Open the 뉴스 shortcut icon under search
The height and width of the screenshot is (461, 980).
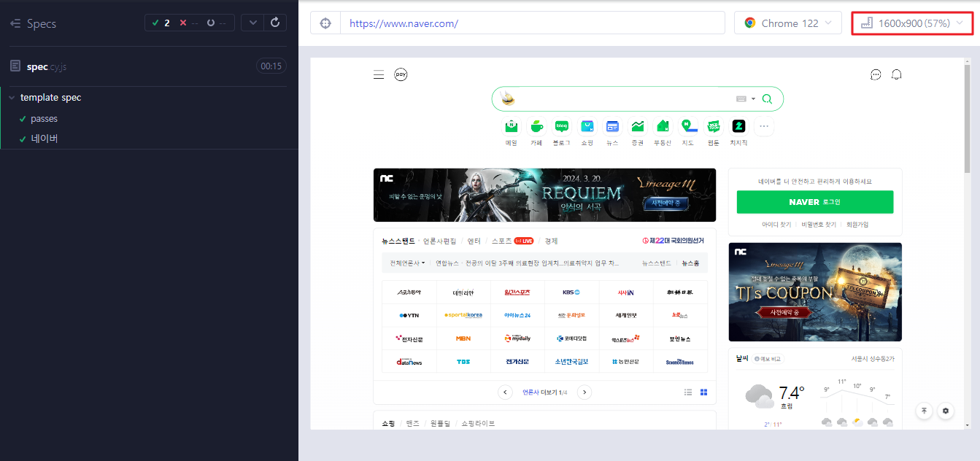point(612,126)
